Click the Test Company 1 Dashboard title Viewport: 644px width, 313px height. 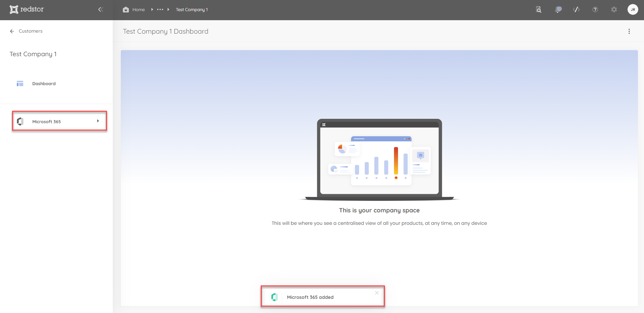(166, 31)
